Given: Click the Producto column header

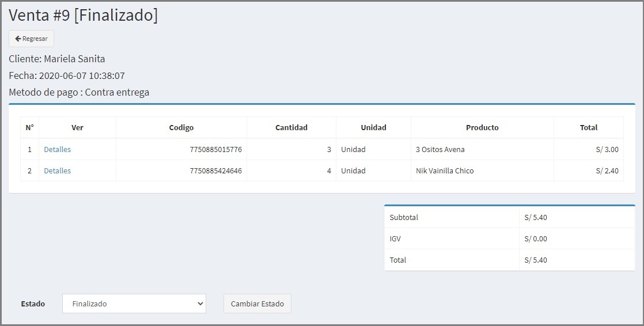Looking at the screenshot, I should (x=482, y=128).
